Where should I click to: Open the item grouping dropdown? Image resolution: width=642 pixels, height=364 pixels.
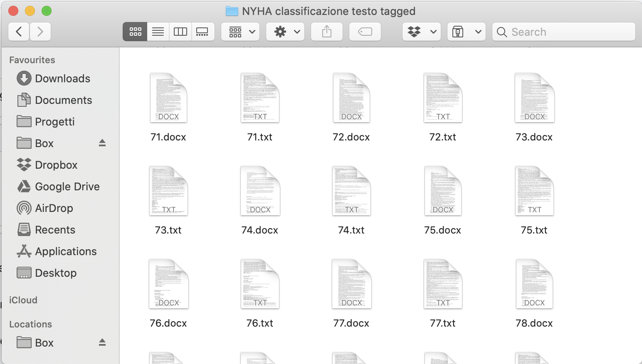[x=240, y=31]
